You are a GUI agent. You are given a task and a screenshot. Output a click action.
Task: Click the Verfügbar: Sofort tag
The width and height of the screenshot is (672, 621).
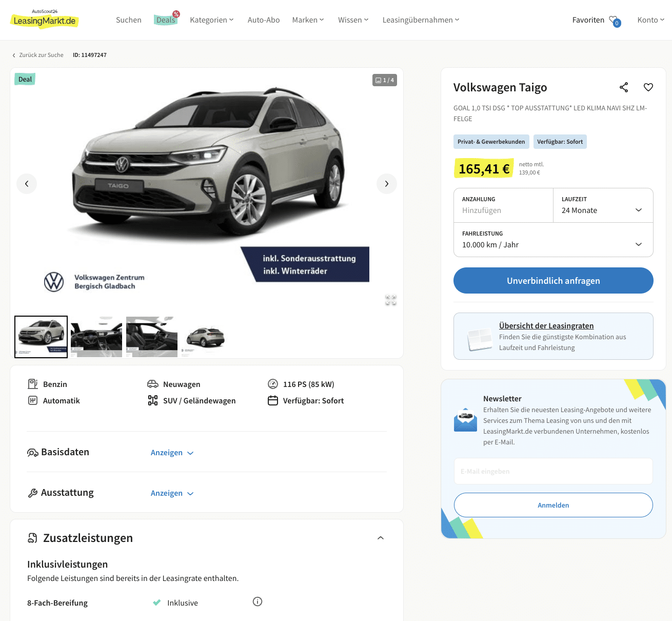coord(560,142)
